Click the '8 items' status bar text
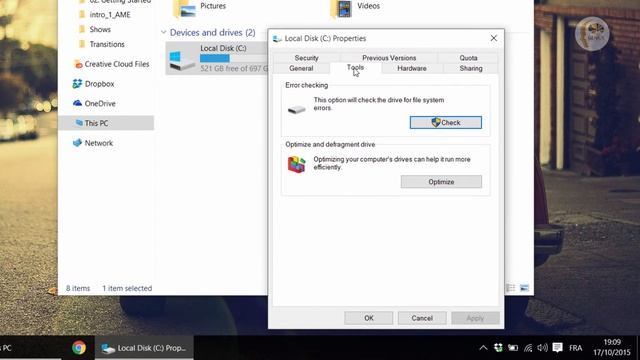This screenshot has height=360, width=640. [78, 288]
